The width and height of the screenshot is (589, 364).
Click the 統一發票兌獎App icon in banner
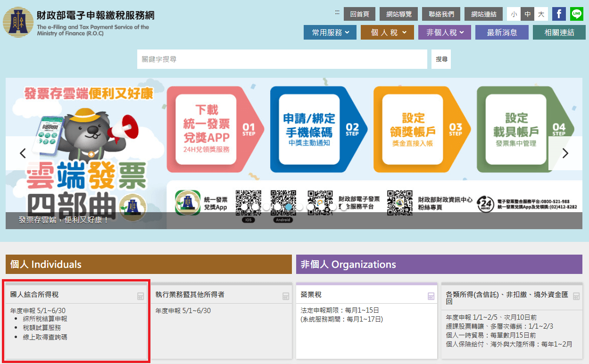pyautogui.click(x=188, y=203)
